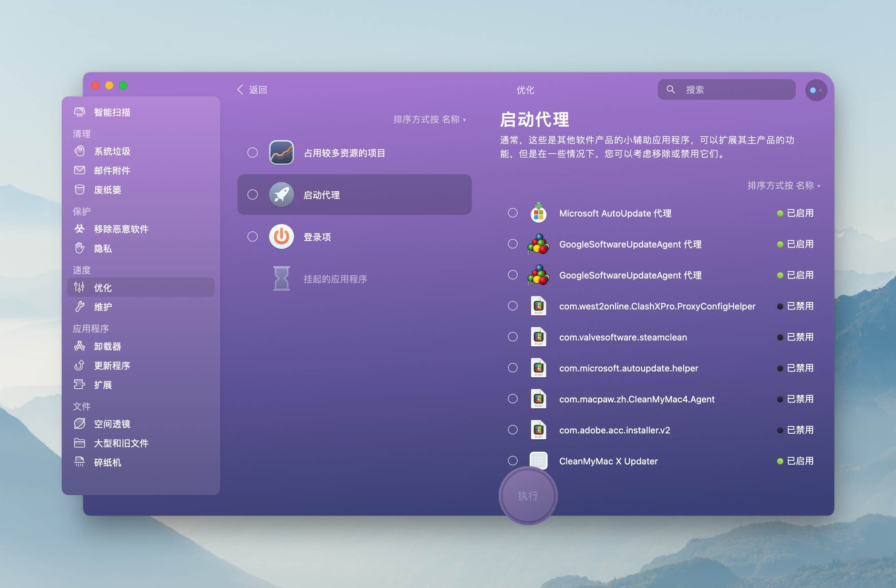Open Smart Scan (智能扫描) in sidebar

click(112, 112)
